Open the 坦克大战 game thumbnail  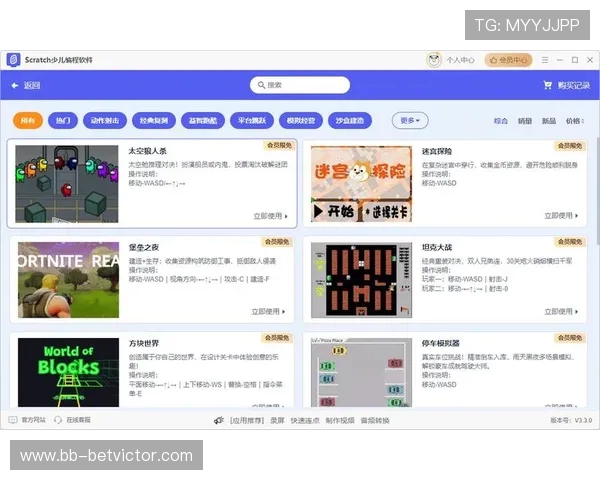(361, 280)
